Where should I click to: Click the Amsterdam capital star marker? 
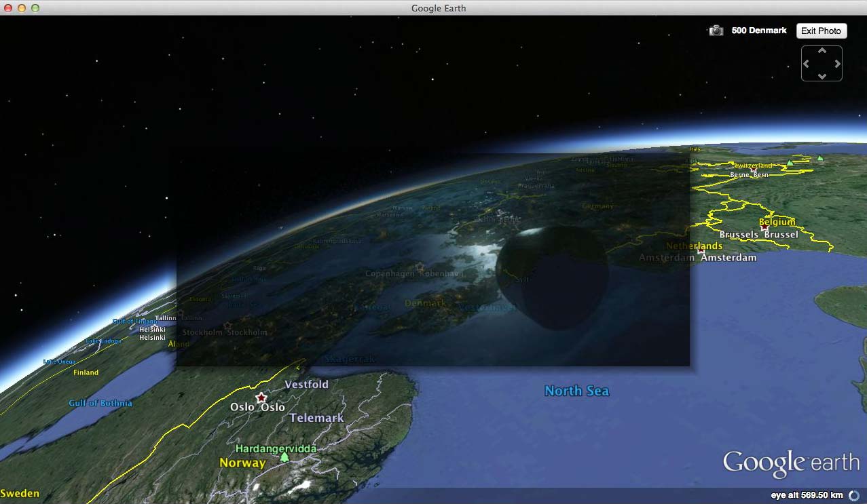[701, 252]
